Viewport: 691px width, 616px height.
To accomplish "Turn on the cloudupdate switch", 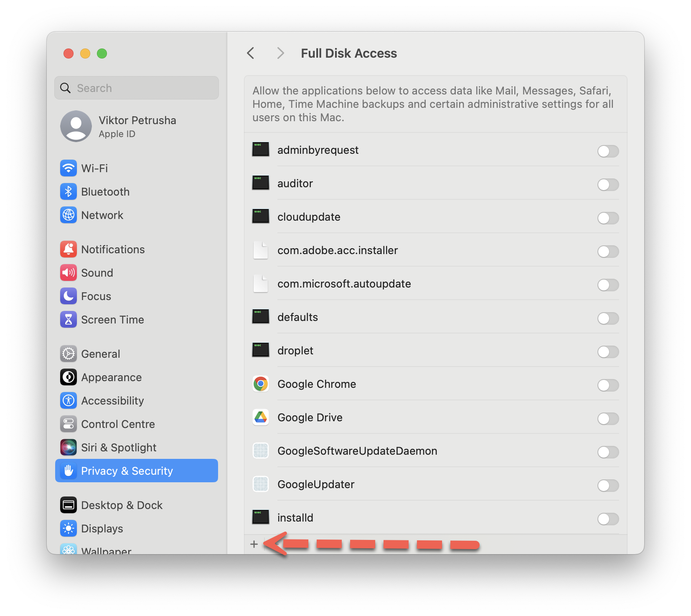I will click(608, 218).
